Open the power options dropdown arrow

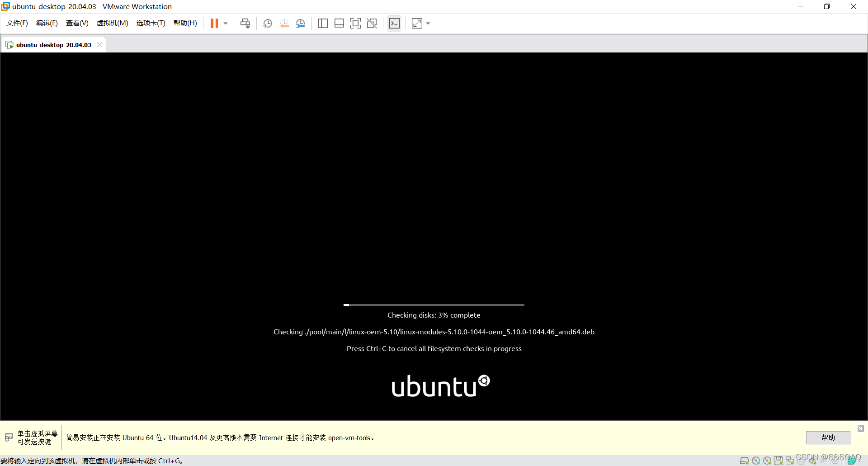[226, 23]
